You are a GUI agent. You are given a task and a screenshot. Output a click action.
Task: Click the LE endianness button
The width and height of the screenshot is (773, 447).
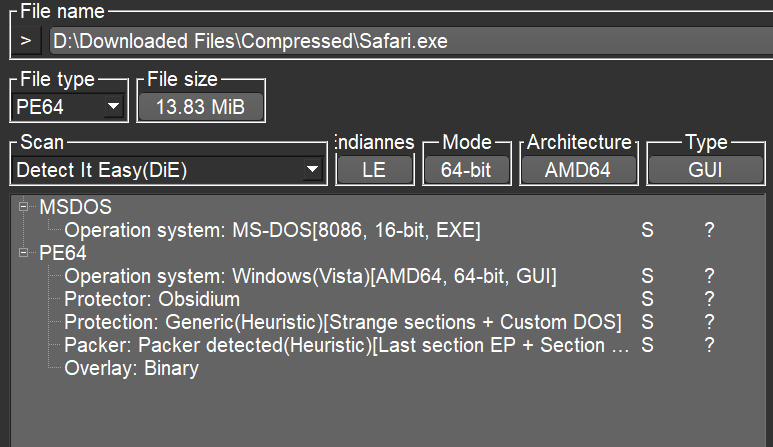[x=374, y=170]
